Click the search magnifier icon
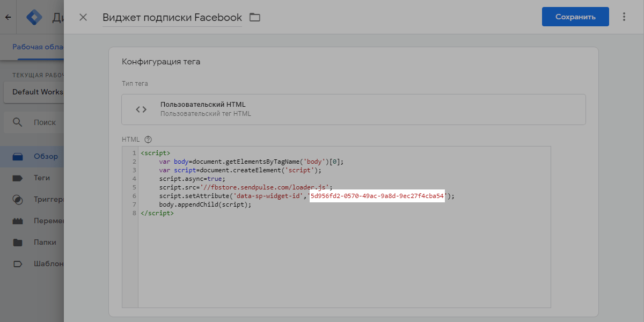Image resolution: width=644 pixels, height=322 pixels. click(x=18, y=122)
